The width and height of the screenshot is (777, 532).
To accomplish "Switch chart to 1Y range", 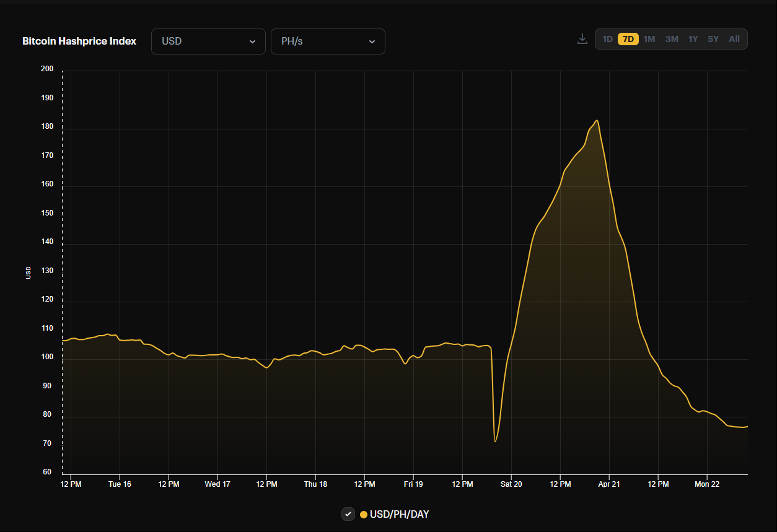I will (x=693, y=39).
